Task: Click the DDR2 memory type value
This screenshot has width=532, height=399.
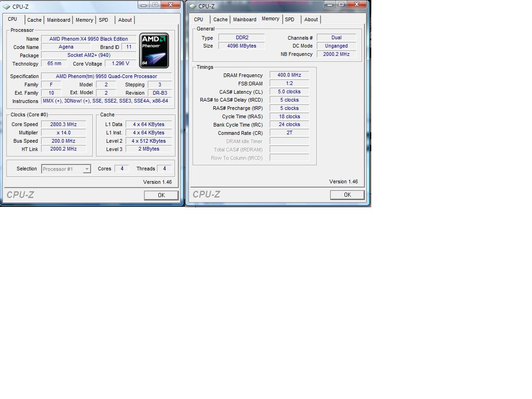Action: tap(242, 38)
